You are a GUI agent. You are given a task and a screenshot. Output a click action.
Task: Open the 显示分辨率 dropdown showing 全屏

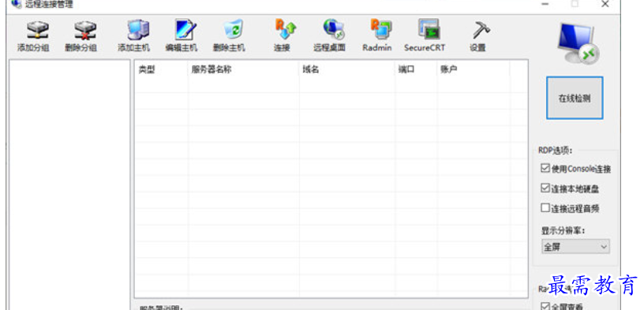pyautogui.click(x=575, y=247)
